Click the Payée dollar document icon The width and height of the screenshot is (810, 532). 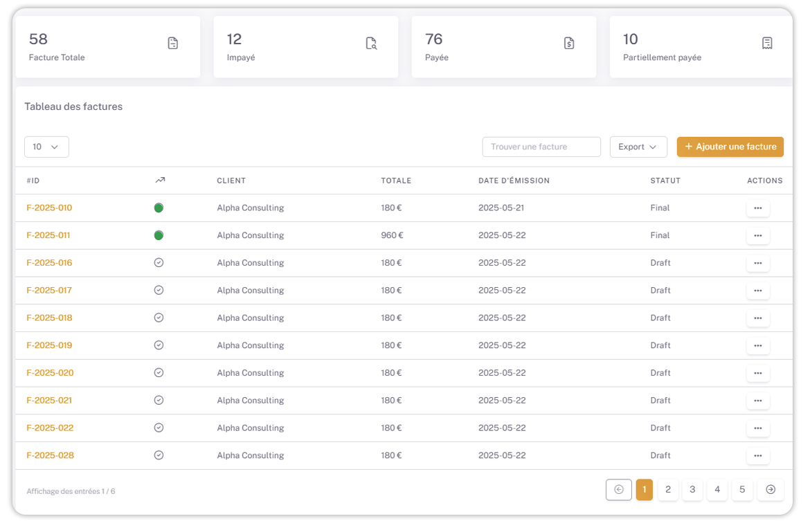tap(569, 44)
